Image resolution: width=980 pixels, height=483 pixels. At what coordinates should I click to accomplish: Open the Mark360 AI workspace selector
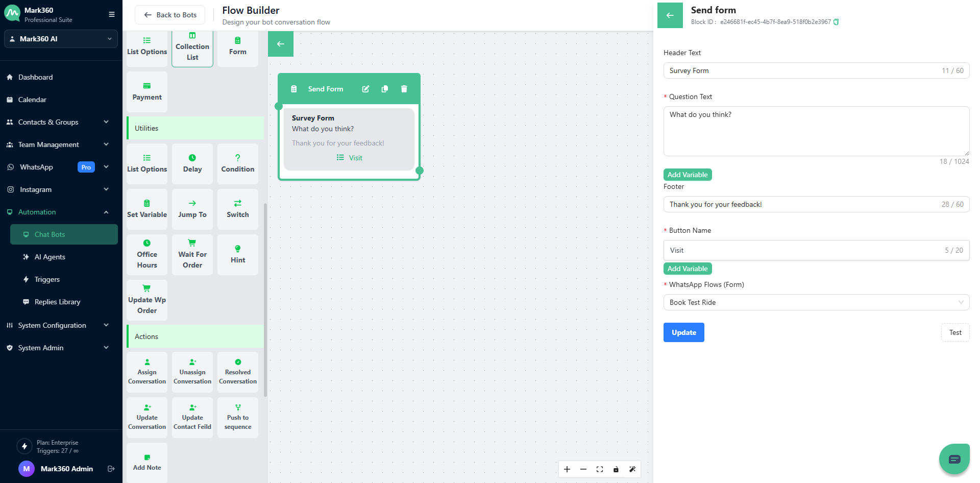click(61, 39)
